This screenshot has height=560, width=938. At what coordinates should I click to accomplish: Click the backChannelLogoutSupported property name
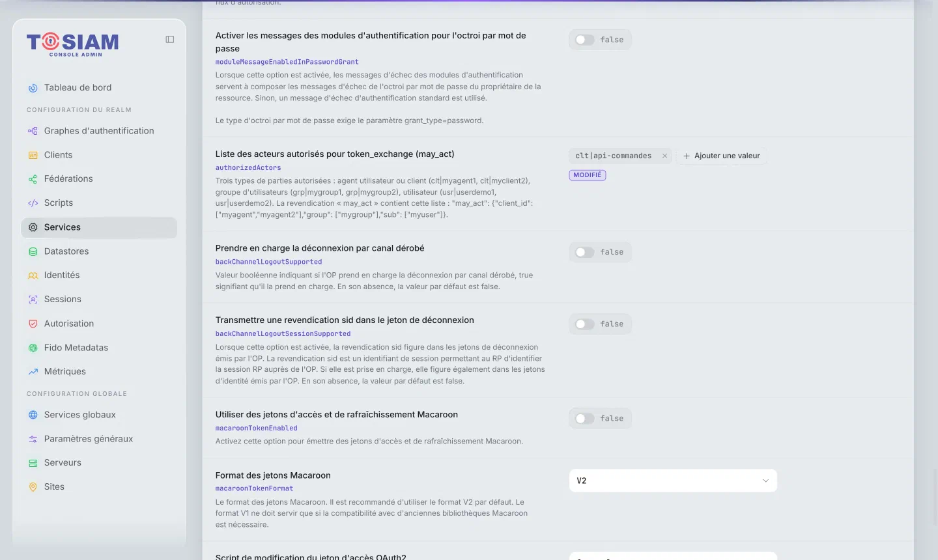click(268, 262)
